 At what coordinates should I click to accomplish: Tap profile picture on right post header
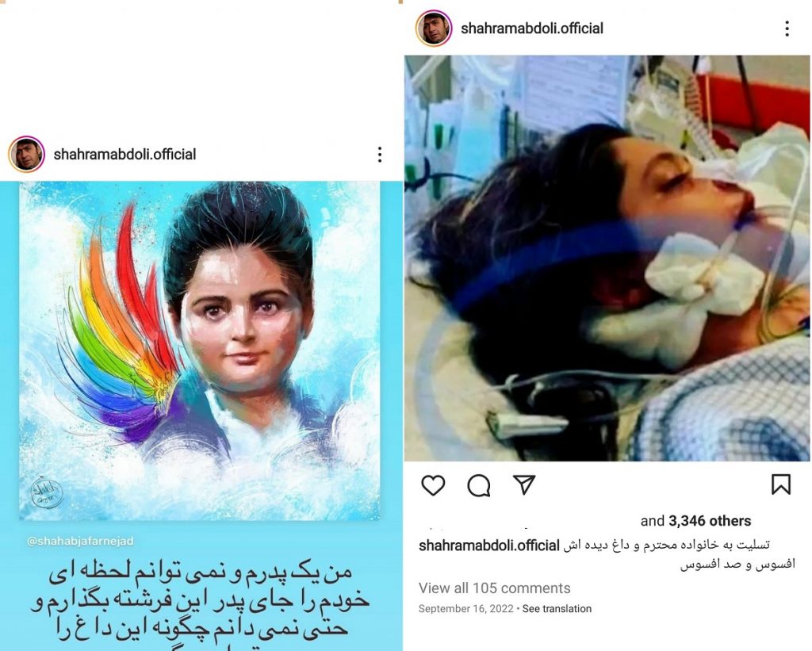[434, 28]
